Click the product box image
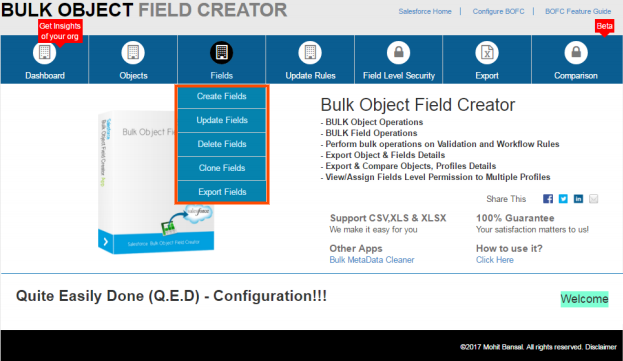623x361 pixels. click(x=156, y=183)
